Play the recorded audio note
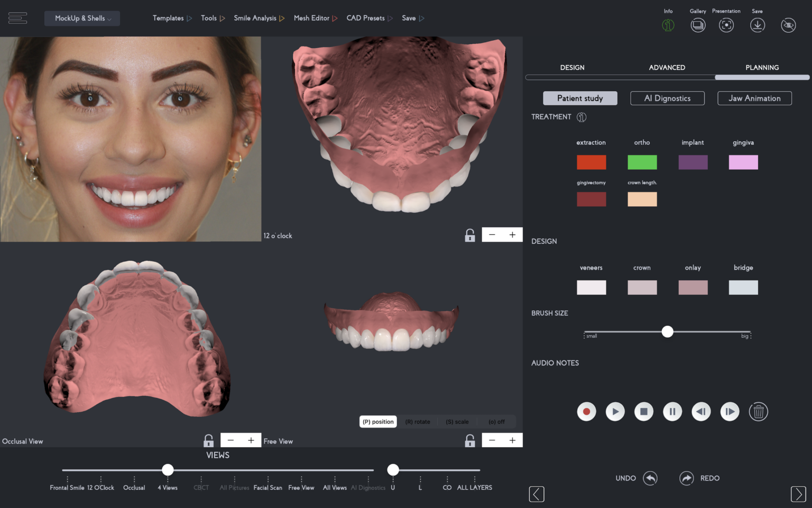The image size is (812, 508). (615, 411)
